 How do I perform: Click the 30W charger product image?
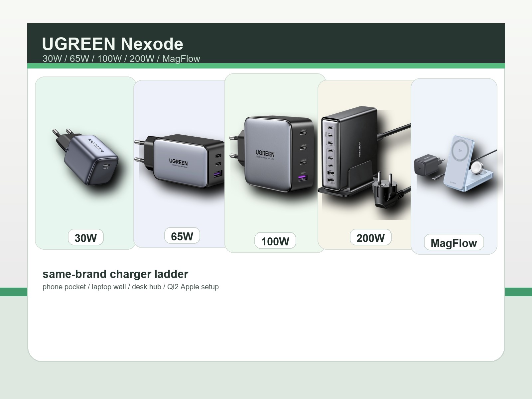(x=85, y=156)
